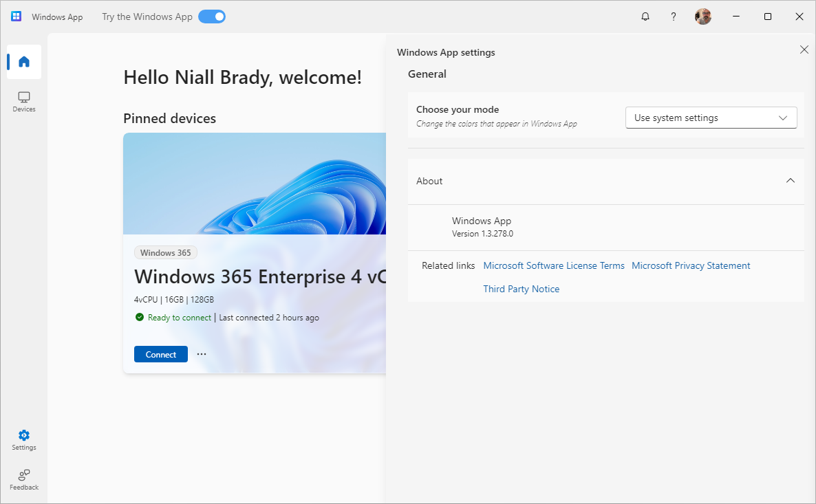
Task: Open the Third Party Notice link
Action: [x=522, y=289]
